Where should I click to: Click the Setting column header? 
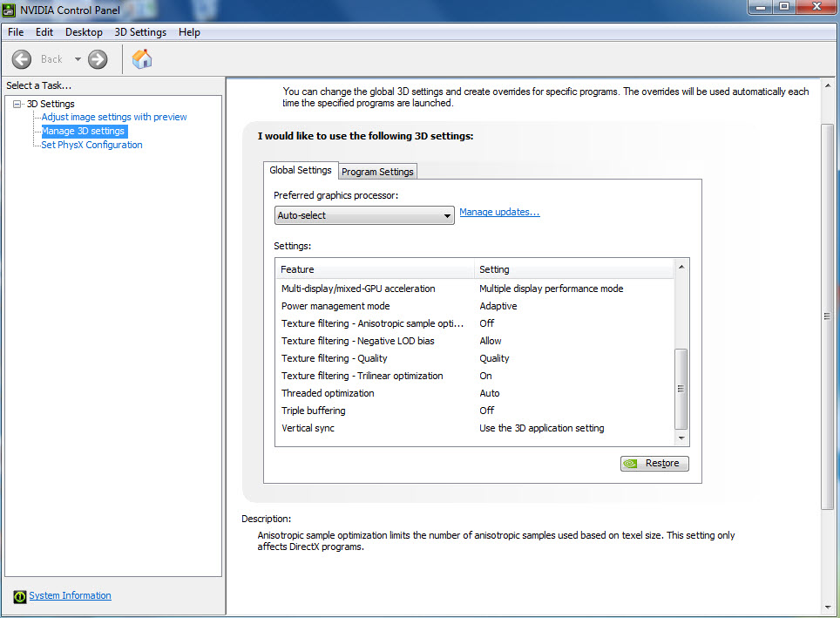573,269
